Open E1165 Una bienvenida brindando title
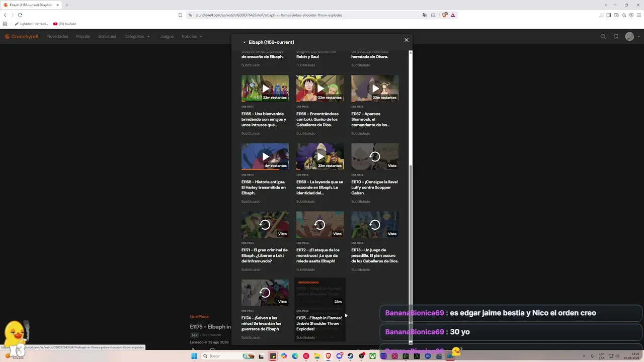644x362 pixels. [264, 119]
